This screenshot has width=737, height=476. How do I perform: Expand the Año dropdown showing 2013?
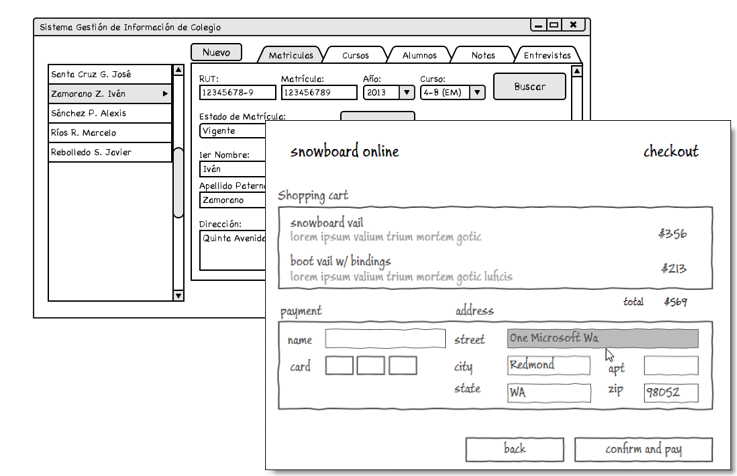406,93
